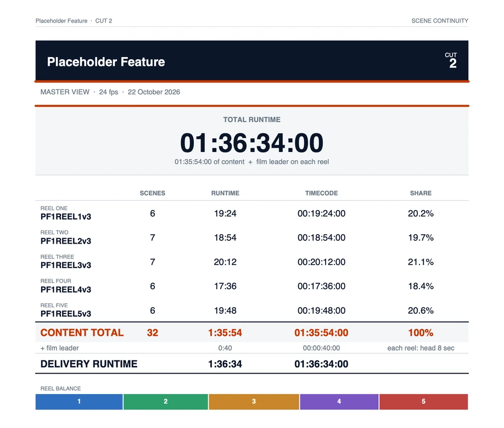Select the Reel Two runtime 18:54
The width and height of the screenshot is (504, 428).
point(225,238)
